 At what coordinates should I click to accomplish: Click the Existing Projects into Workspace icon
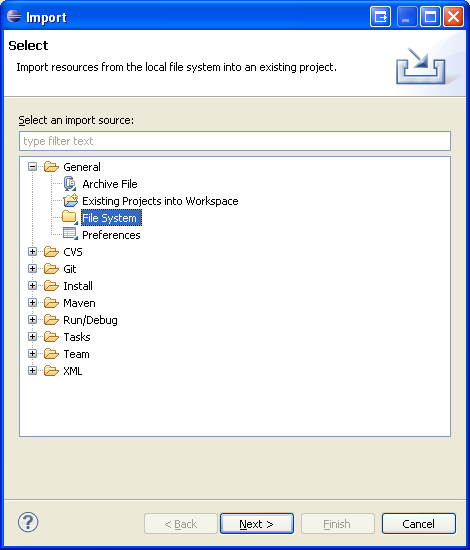pyautogui.click(x=70, y=201)
